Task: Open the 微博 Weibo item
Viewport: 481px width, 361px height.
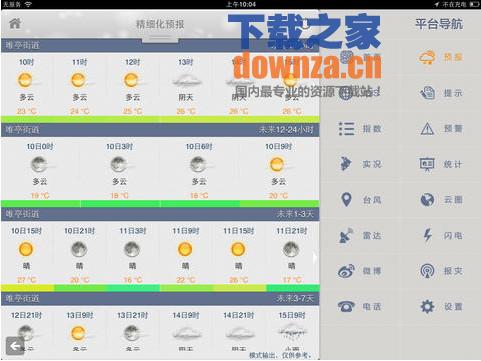Action: click(x=360, y=271)
